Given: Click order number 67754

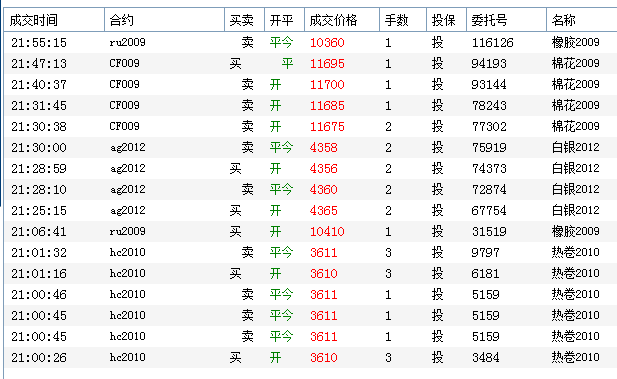Looking at the screenshot, I should tap(489, 211).
